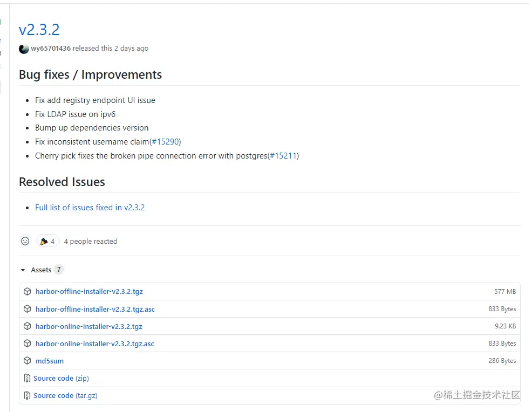
Task: Click the Assets count badge 7
Action: 59,270
